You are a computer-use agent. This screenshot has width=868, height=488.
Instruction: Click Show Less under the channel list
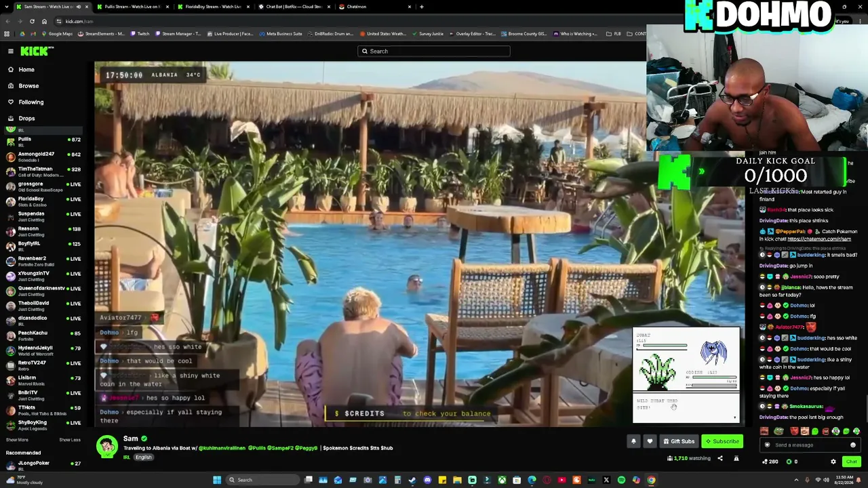point(70,440)
